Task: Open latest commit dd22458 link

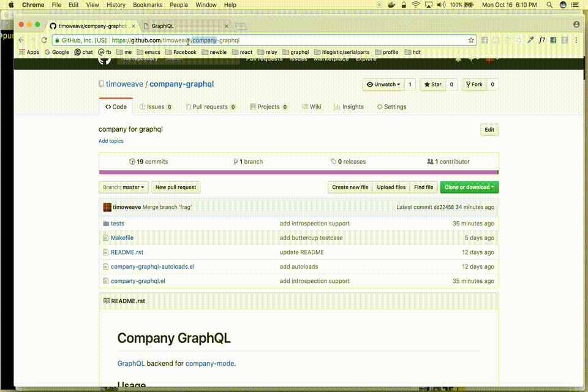Action: coord(443,207)
